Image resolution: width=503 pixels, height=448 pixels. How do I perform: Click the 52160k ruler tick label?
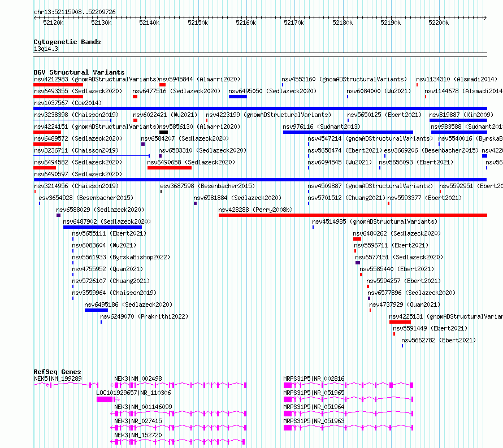(x=246, y=23)
